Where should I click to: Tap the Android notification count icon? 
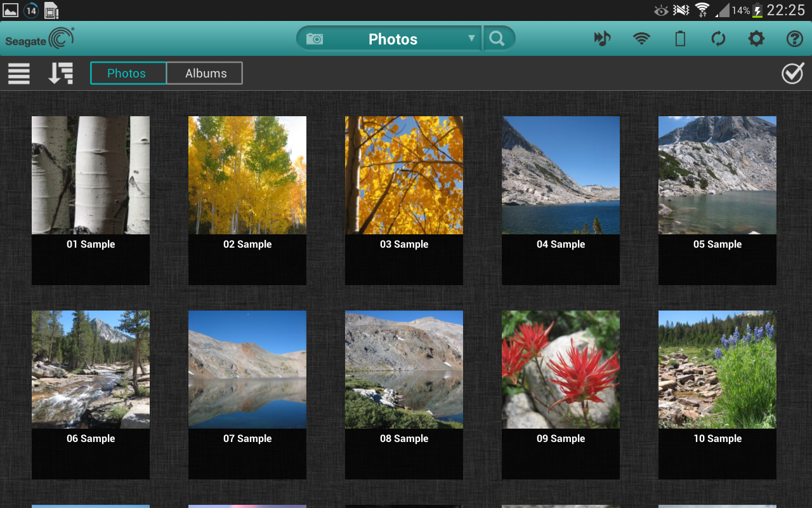(30, 10)
